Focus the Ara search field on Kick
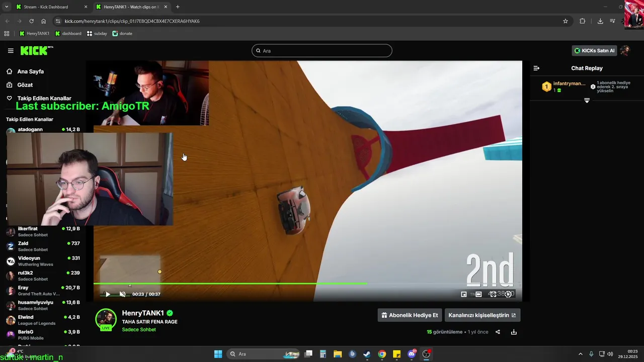Viewport: 644px width, 362px height. [322, 51]
